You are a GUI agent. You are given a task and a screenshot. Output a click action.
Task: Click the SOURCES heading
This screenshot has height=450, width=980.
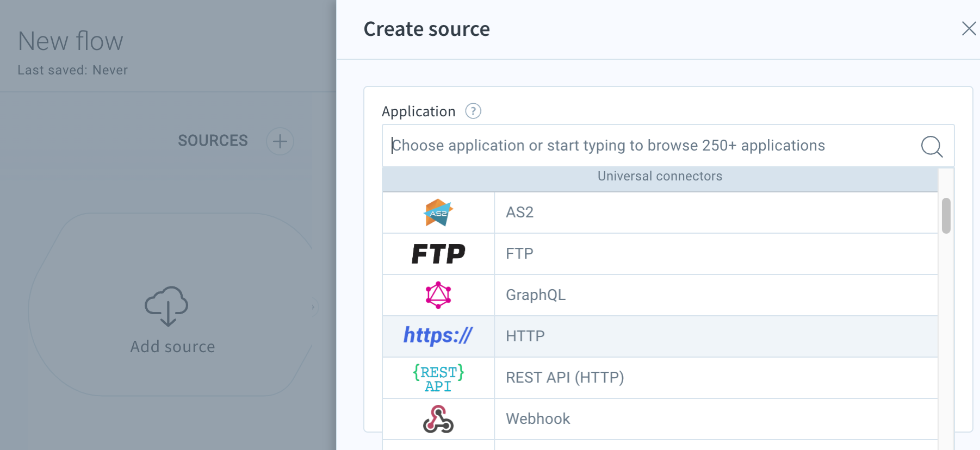[x=213, y=141]
